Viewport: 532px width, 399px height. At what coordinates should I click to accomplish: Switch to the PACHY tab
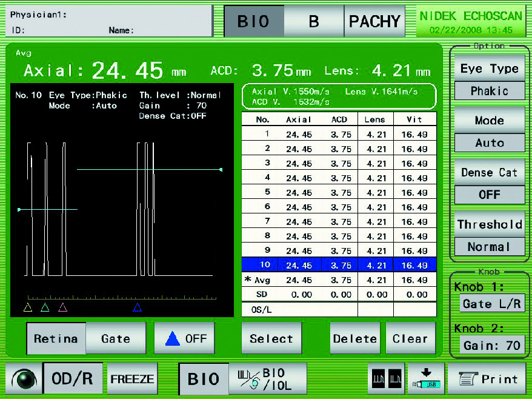coord(374,21)
